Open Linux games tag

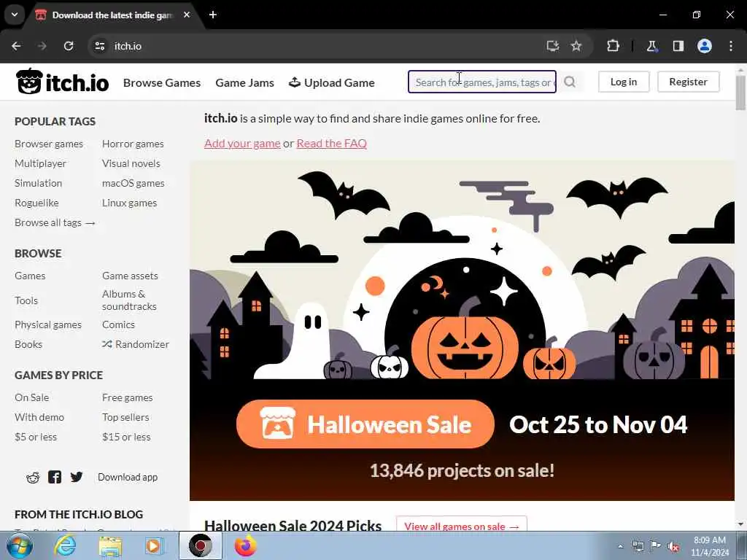click(x=130, y=203)
